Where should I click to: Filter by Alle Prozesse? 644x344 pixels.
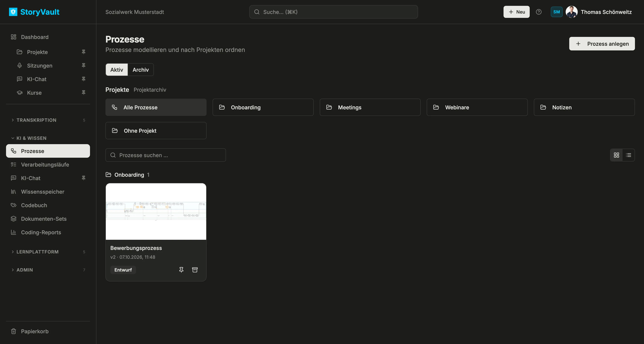(x=156, y=107)
